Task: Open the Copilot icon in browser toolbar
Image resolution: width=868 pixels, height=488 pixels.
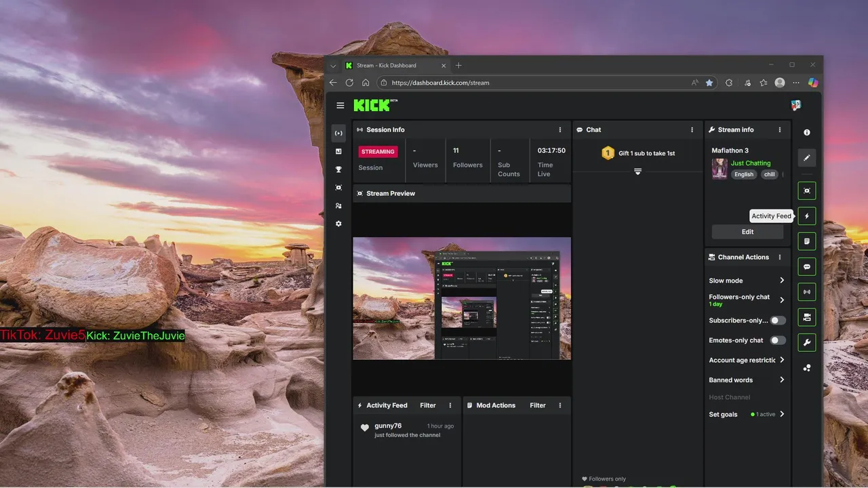Action: [813, 83]
